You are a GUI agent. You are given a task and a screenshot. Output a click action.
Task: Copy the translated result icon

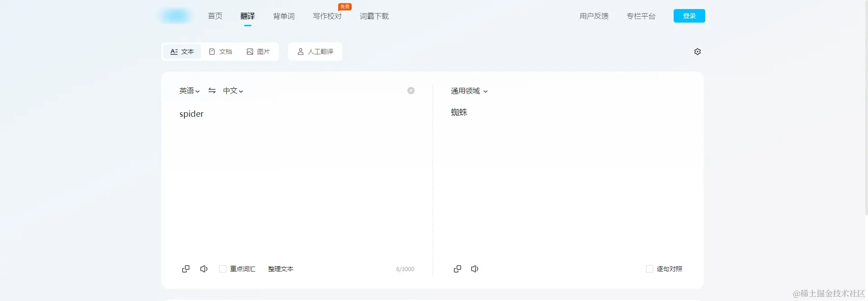458,269
